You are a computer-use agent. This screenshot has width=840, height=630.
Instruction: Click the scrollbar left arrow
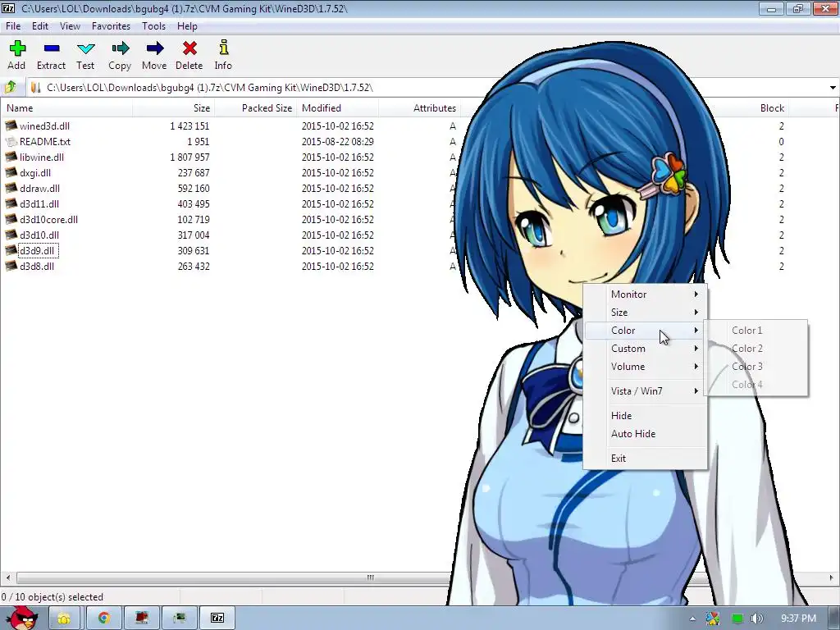click(x=7, y=578)
